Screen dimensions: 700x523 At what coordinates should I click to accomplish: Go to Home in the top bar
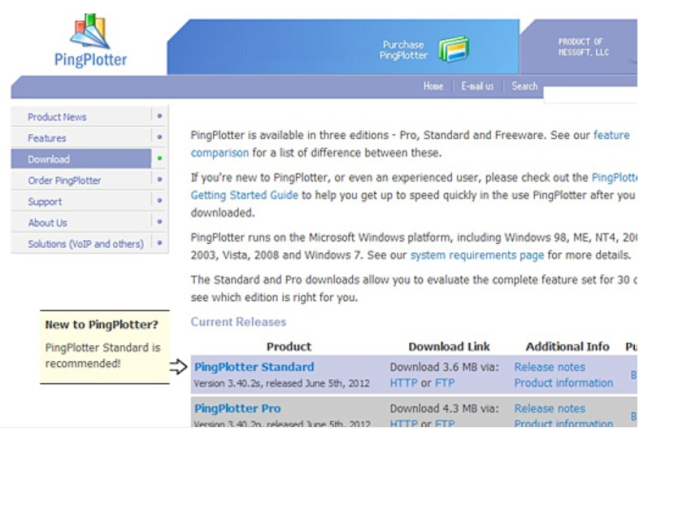click(433, 86)
